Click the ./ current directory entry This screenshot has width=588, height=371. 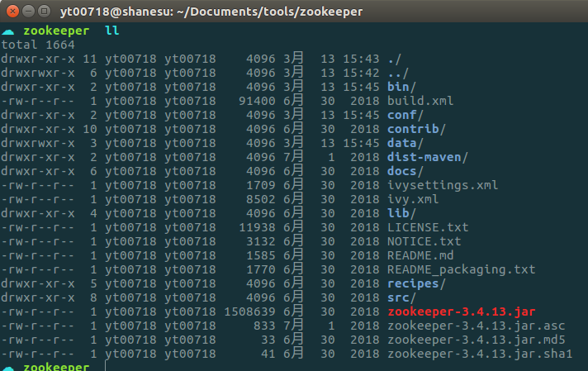point(395,59)
